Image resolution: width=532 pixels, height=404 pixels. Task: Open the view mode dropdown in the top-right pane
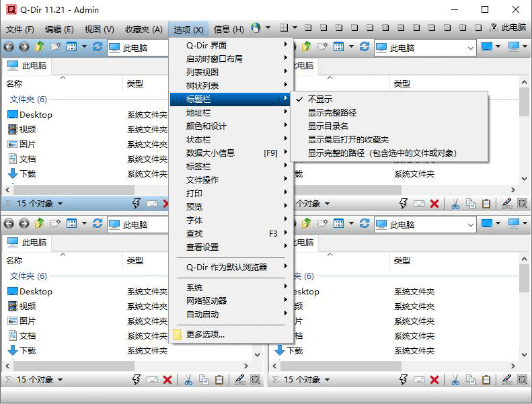coord(351,46)
